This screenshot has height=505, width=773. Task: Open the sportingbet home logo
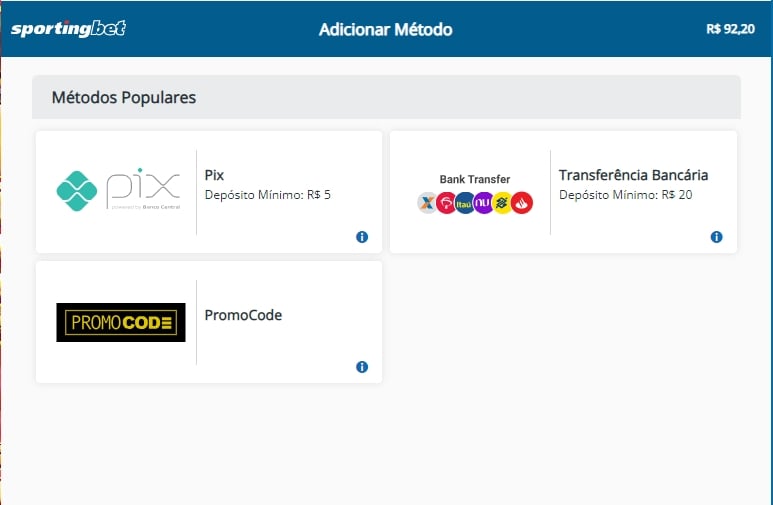pos(68,29)
